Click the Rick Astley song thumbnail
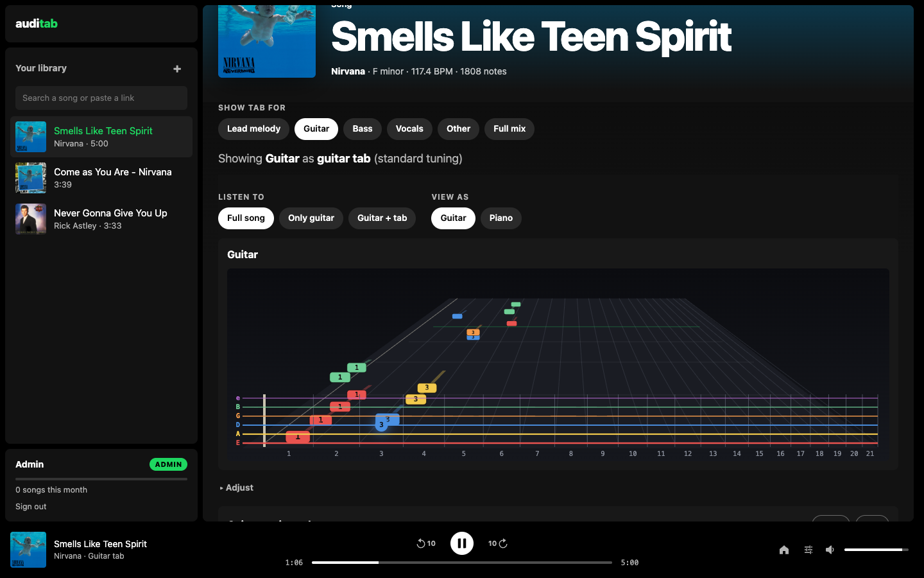Screen dimensions: 924x578 31,219
